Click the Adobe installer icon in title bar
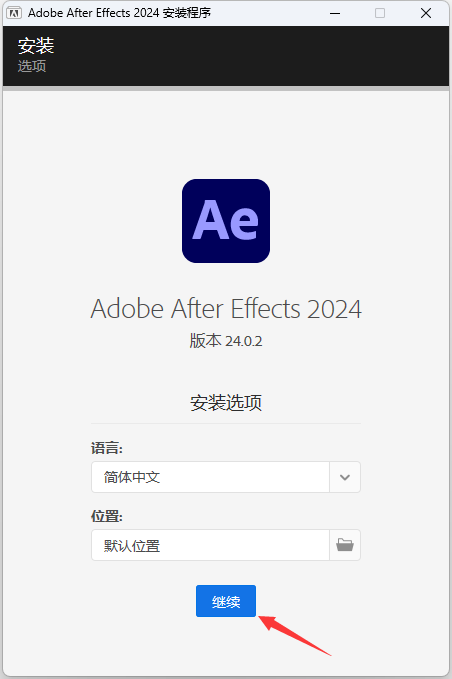452x679 pixels. [13, 13]
